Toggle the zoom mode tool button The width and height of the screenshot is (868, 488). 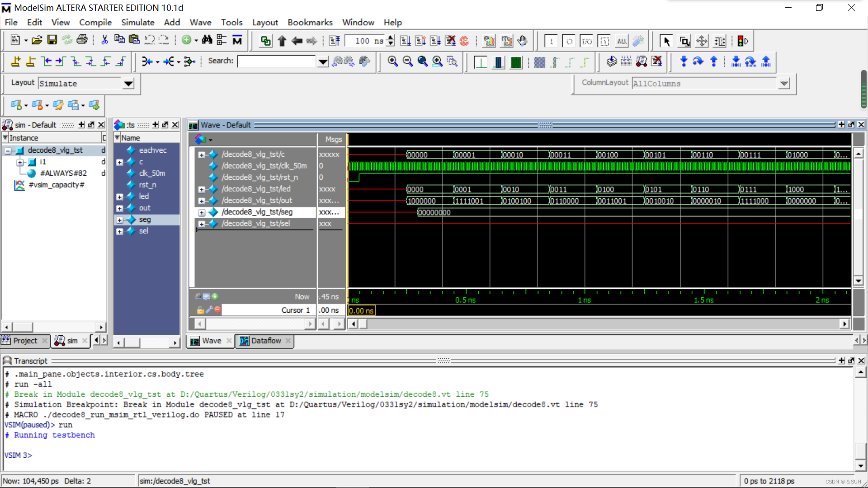pos(684,41)
